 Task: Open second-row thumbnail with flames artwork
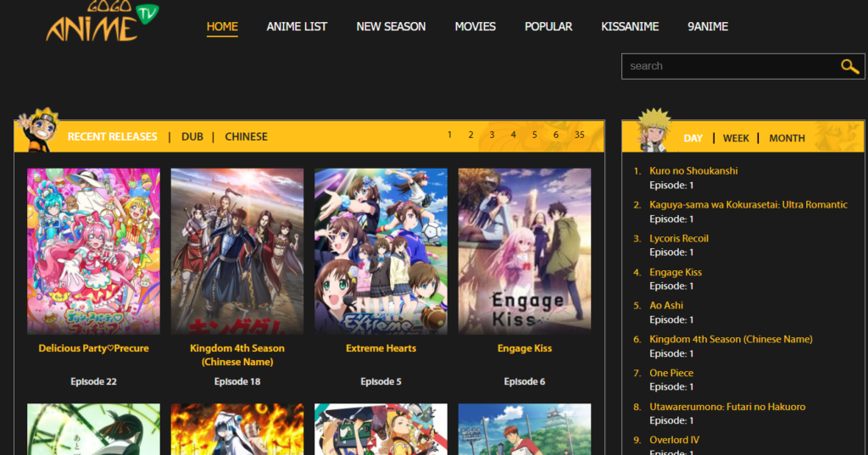(237, 430)
